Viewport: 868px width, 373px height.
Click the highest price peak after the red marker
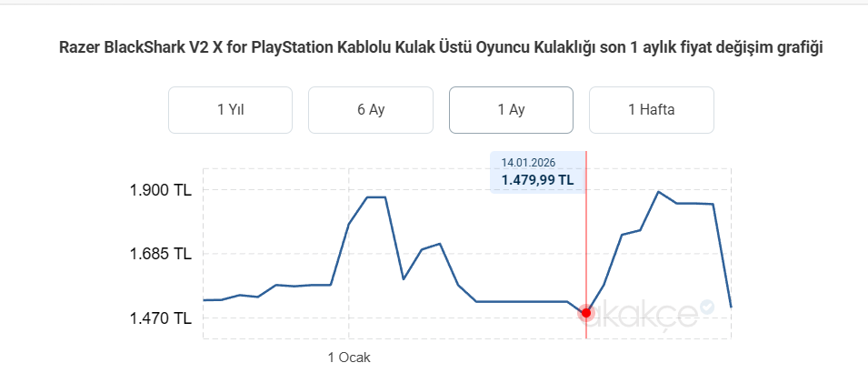click(658, 192)
